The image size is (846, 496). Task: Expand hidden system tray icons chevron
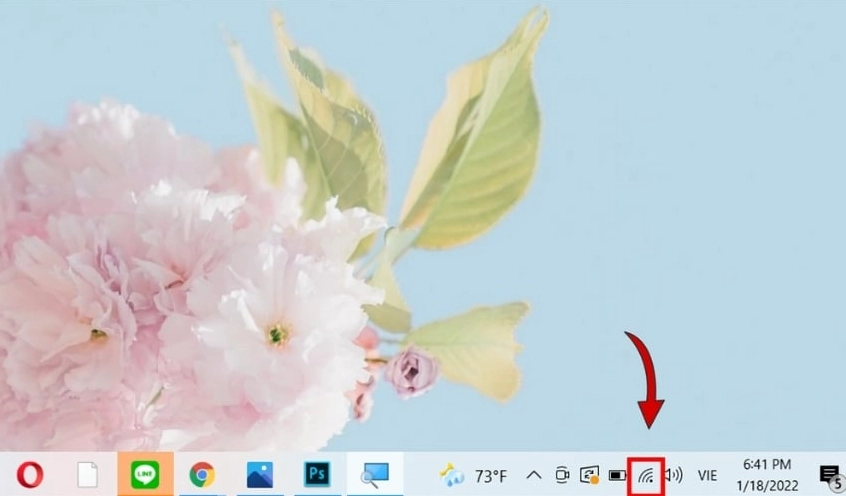click(x=534, y=475)
